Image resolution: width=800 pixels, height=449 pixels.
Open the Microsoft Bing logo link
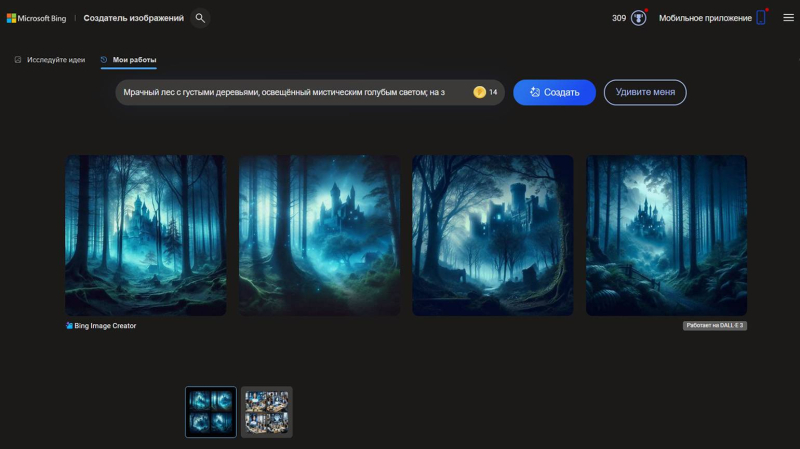pyautogui.click(x=36, y=18)
